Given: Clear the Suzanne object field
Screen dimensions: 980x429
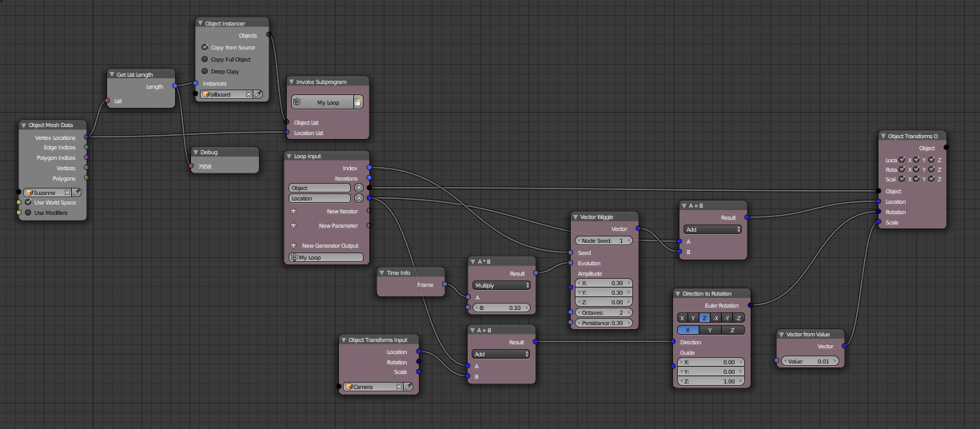Looking at the screenshot, I should (x=69, y=193).
